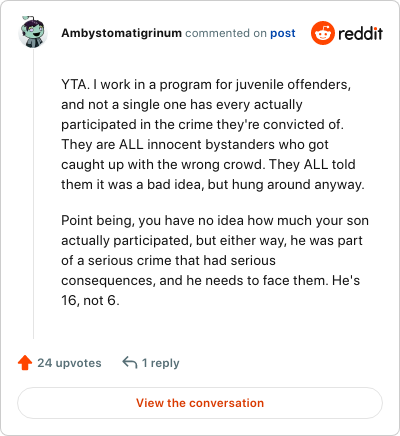Follow the blue "post" link

tap(283, 33)
